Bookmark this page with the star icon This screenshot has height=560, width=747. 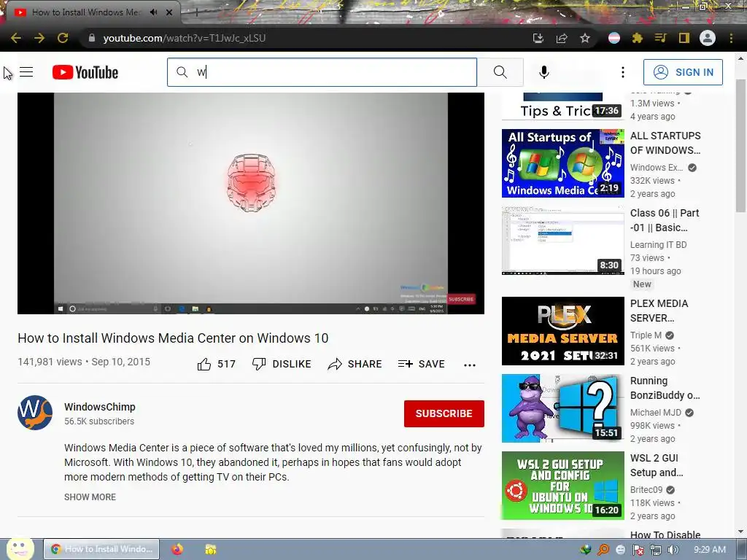(x=585, y=38)
